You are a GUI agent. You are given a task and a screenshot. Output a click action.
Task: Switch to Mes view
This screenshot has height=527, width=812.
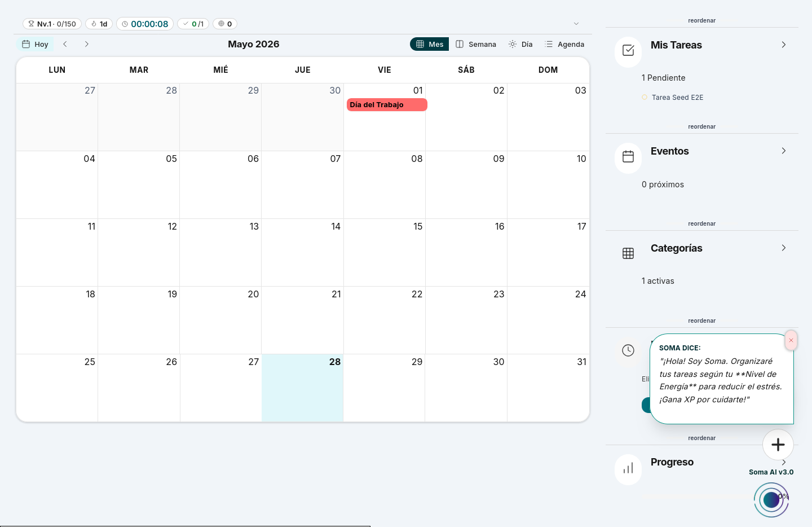430,44
